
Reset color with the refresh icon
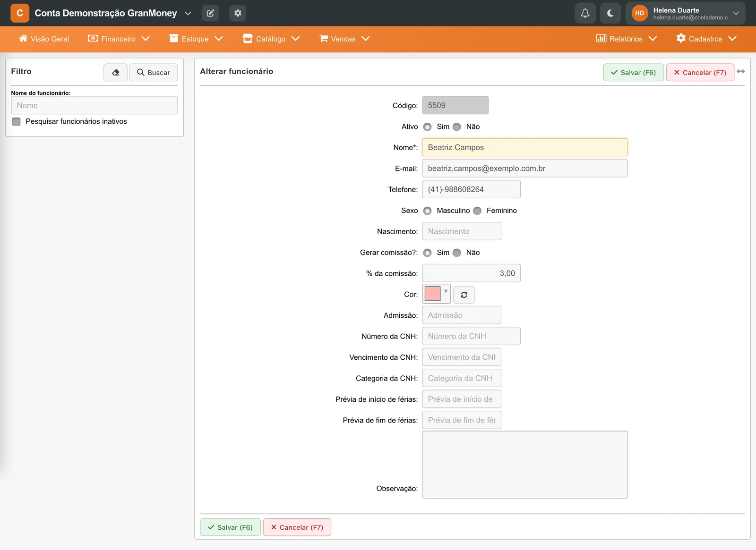click(464, 295)
